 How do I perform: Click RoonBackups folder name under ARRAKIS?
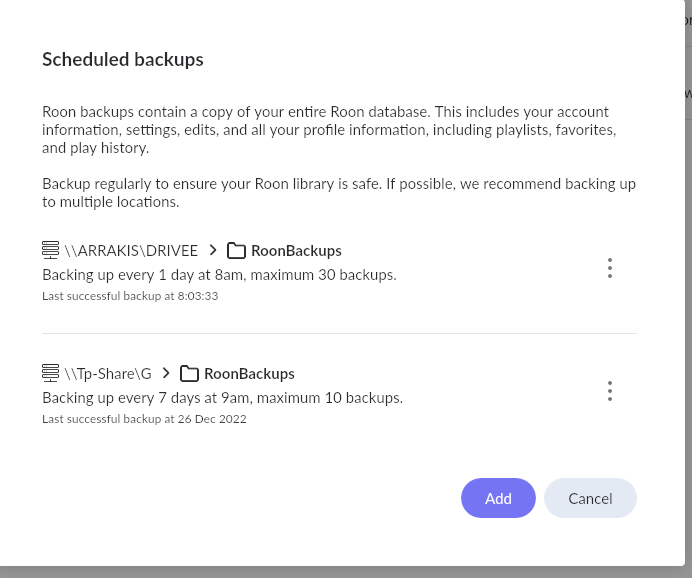pyautogui.click(x=296, y=251)
